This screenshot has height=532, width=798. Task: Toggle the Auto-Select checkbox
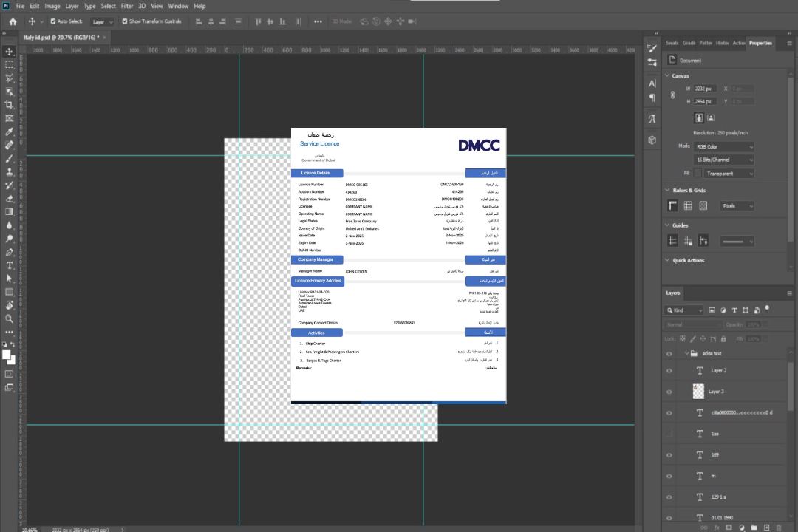(52, 21)
